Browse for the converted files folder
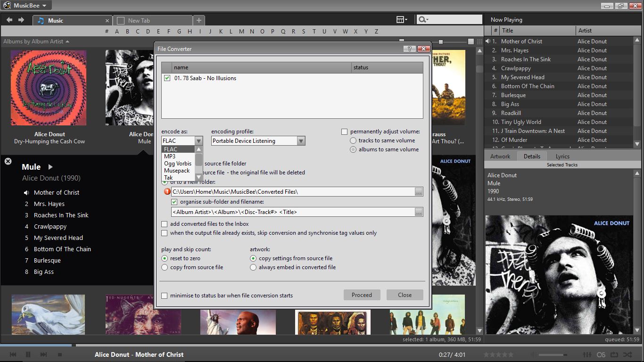The height and width of the screenshot is (362, 644). point(418,192)
